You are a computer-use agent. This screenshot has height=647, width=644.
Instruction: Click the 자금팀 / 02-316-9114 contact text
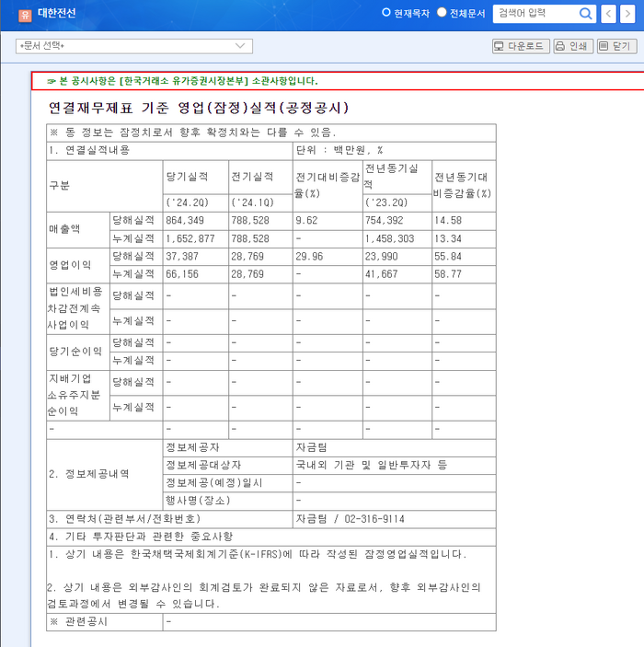click(350, 519)
